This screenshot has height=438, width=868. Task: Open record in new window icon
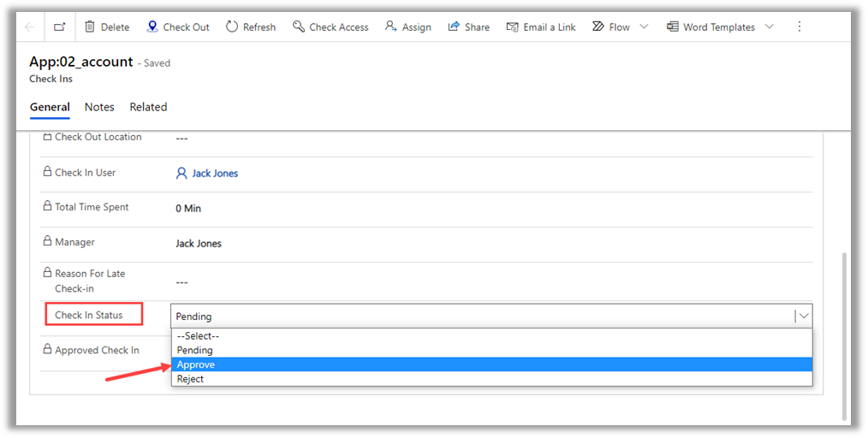pyautogui.click(x=59, y=27)
